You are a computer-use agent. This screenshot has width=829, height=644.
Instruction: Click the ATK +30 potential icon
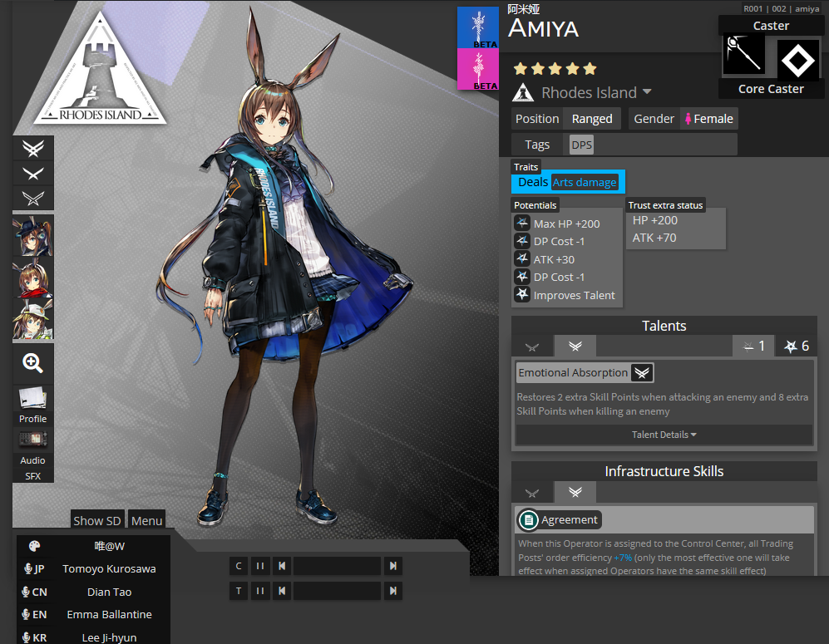(x=522, y=259)
